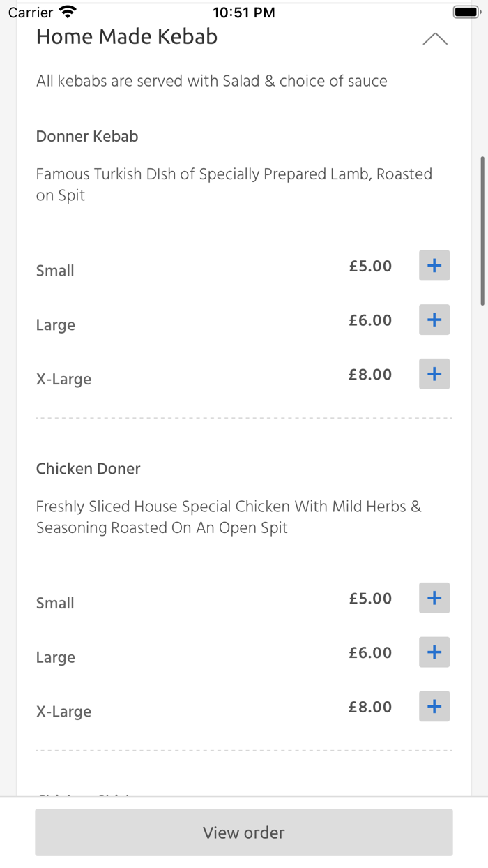Add a Large Donner Kebab to order

pos(434,320)
